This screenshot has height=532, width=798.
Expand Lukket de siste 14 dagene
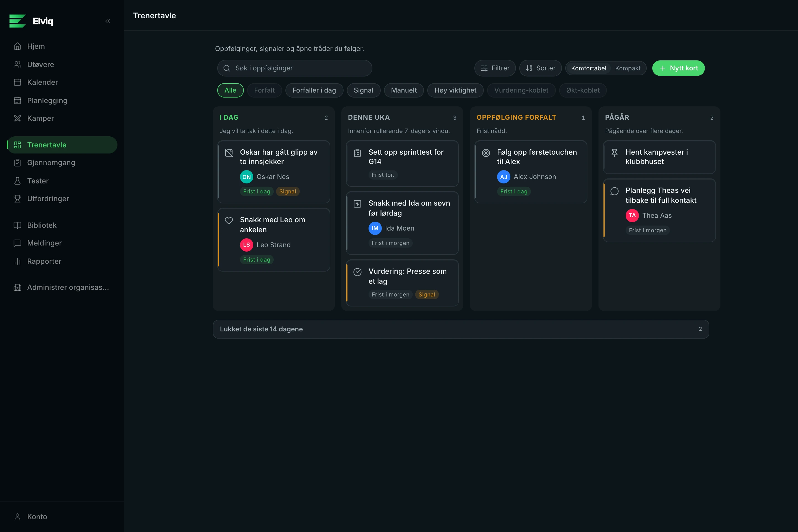pos(461,329)
